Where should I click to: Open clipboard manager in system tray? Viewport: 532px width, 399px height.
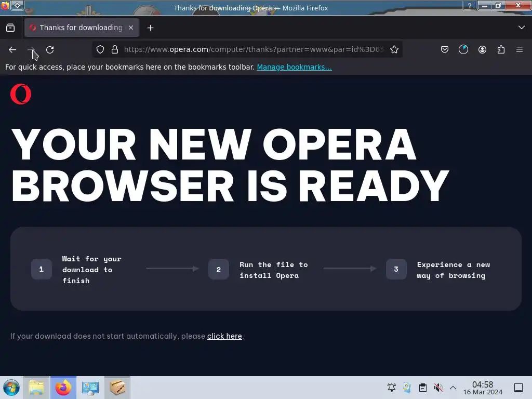tap(423, 388)
